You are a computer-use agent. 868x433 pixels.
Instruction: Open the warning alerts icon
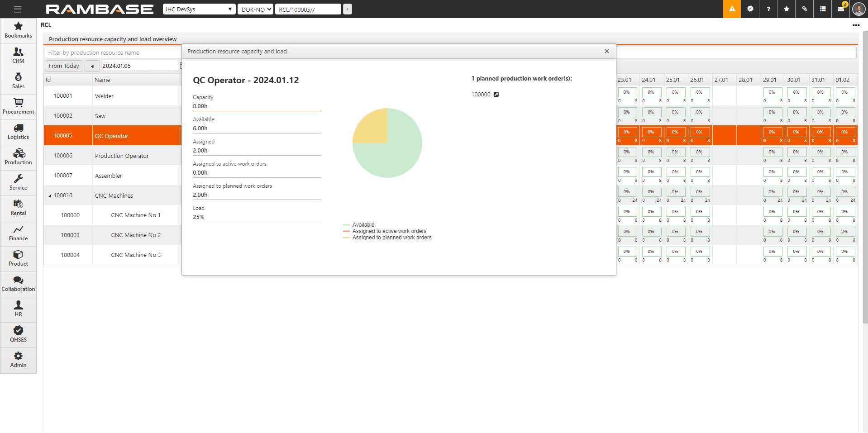point(732,9)
